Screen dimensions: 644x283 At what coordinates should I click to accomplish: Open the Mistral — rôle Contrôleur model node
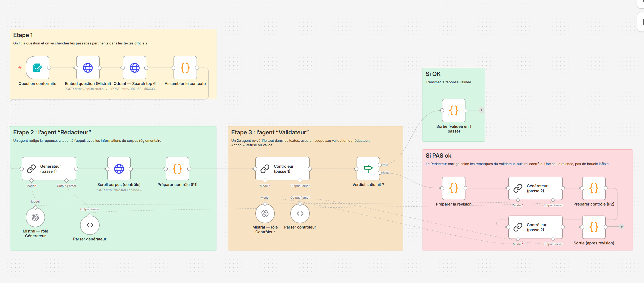pos(265,213)
